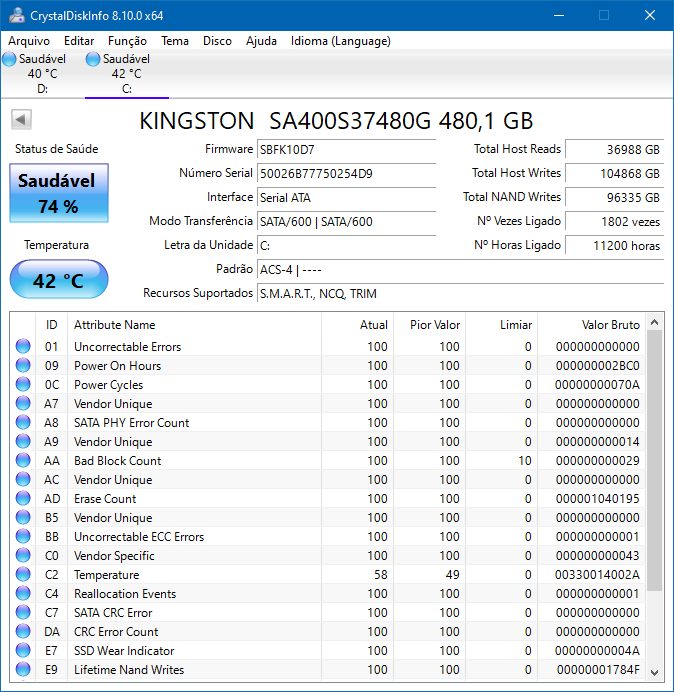Click the drive title KINGSTON SA400S37480G 480,1 GB
This screenshot has width=674, height=692.
336,120
